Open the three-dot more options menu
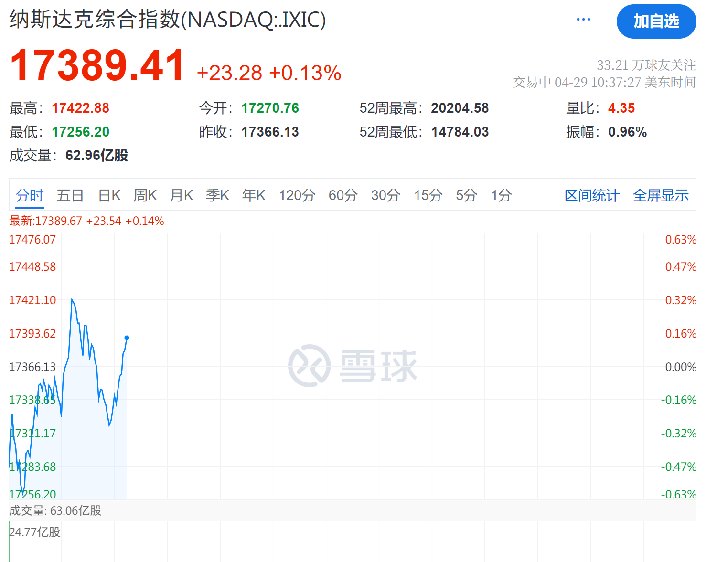Viewport: 728px width, 562px height. click(583, 20)
